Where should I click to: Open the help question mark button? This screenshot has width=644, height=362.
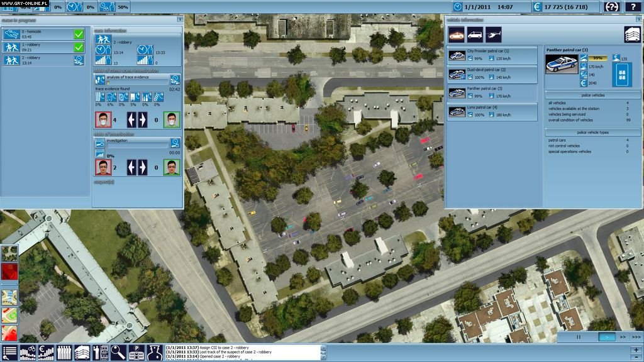click(611, 7)
